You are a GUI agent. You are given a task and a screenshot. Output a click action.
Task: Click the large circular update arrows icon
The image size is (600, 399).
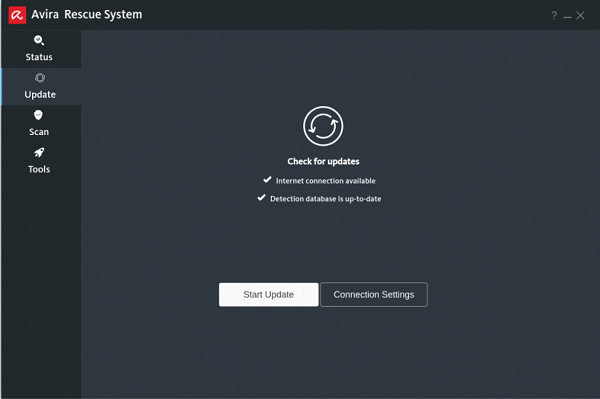click(323, 126)
